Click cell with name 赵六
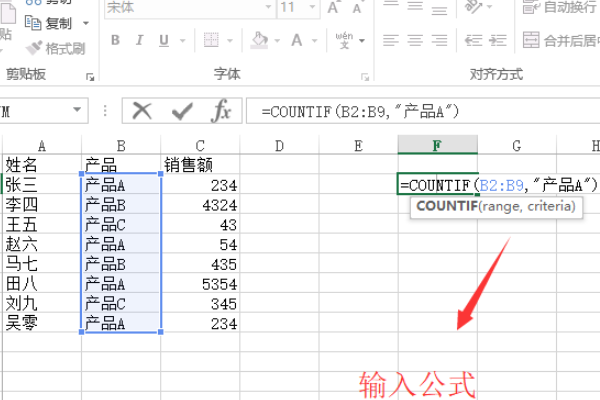This screenshot has width=600, height=400. click(x=42, y=244)
